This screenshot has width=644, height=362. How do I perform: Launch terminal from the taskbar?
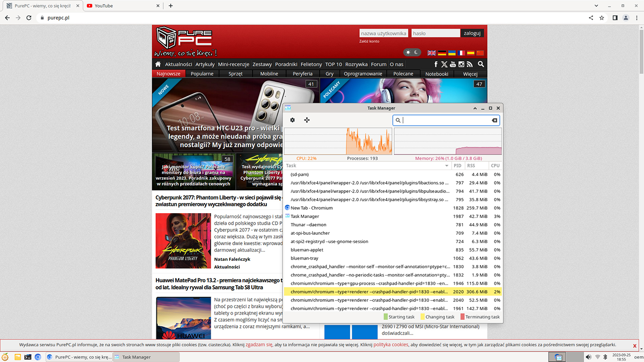pyautogui.click(x=28, y=357)
